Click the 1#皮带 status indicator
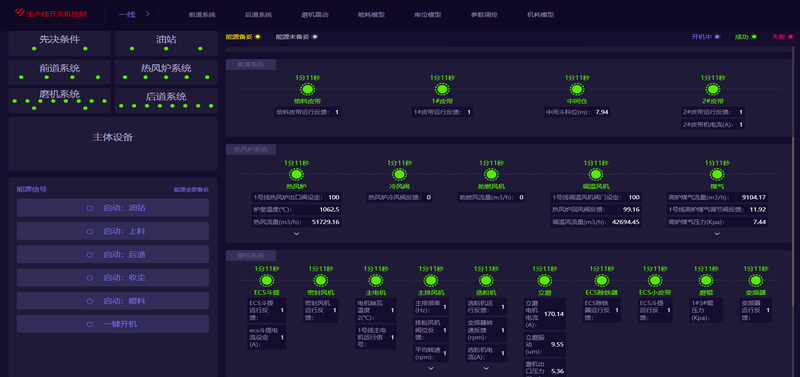This screenshot has height=377, width=800. [442, 89]
